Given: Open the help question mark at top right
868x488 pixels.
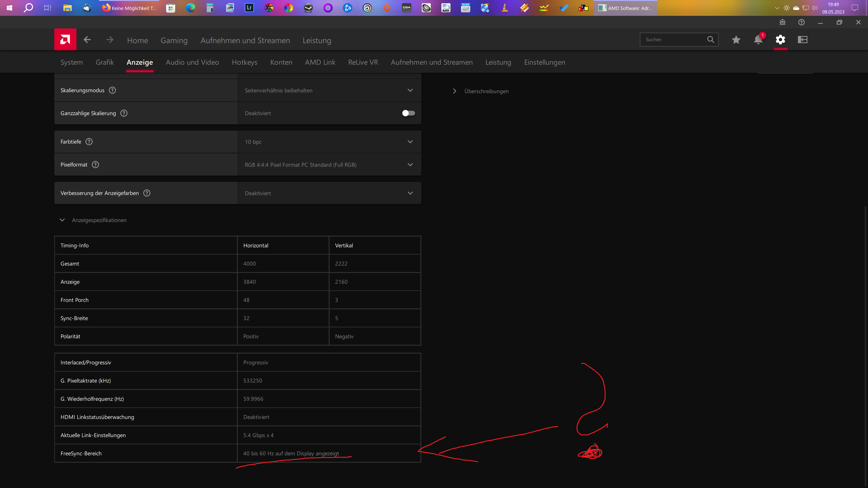Looking at the screenshot, I should pyautogui.click(x=801, y=22).
